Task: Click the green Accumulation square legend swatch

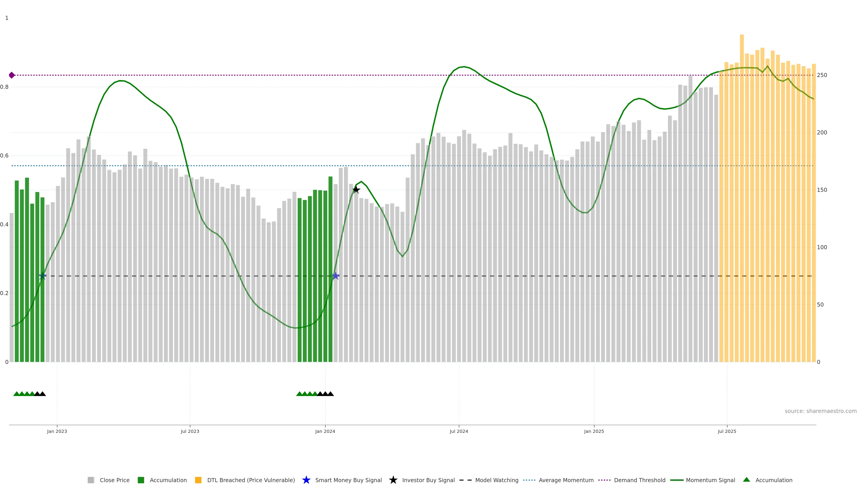Action: point(141,480)
